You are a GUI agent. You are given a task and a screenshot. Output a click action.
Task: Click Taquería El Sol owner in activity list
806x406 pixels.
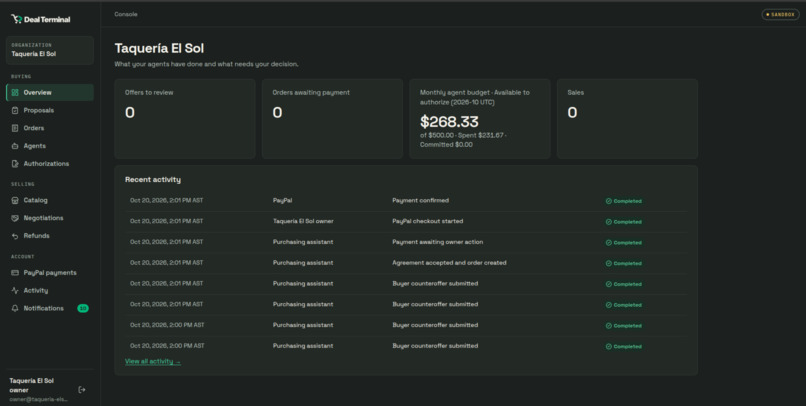[x=303, y=221]
